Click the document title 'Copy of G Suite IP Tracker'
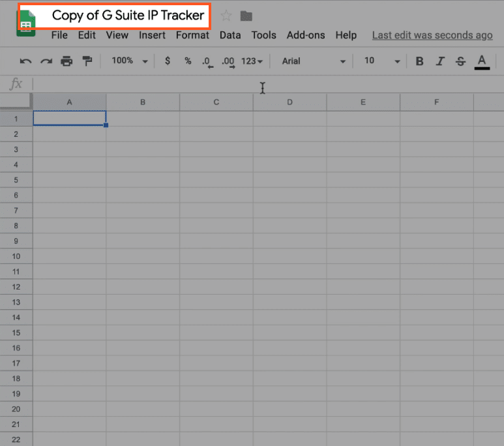Image resolution: width=504 pixels, height=446 pixels. point(128,16)
